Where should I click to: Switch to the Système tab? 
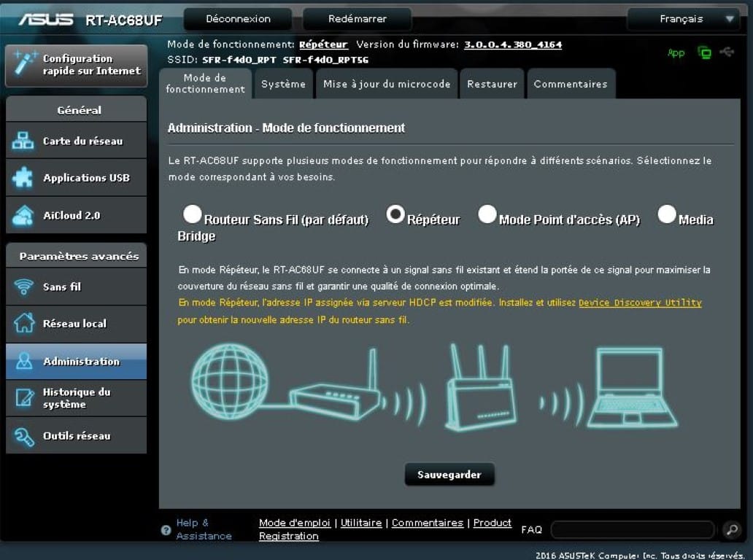pyautogui.click(x=283, y=84)
